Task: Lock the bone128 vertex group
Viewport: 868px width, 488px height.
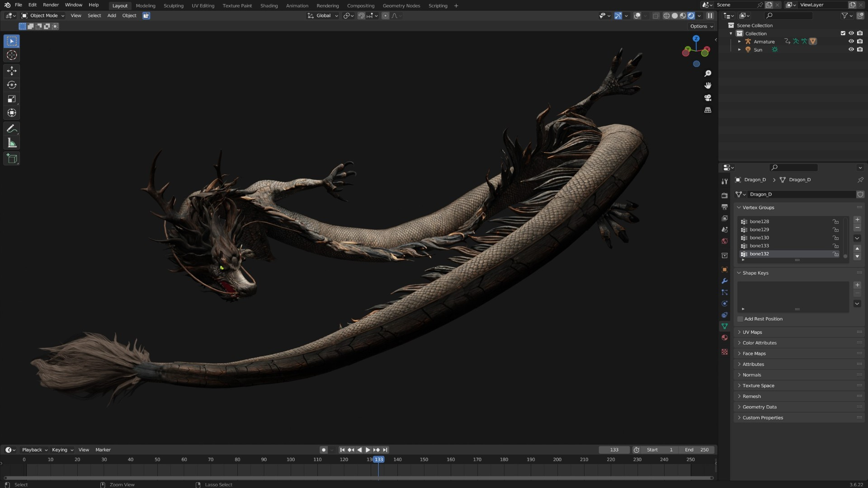Action: 836,222
